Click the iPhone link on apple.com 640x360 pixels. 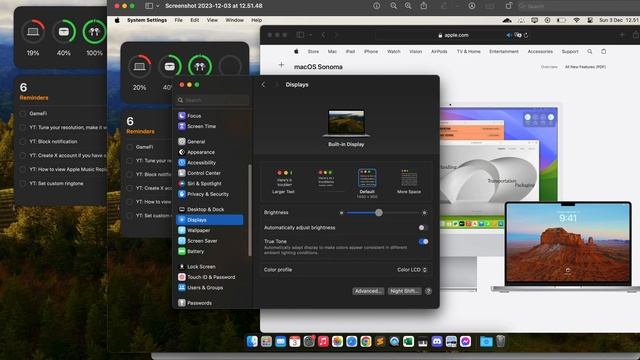click(371, 52)
